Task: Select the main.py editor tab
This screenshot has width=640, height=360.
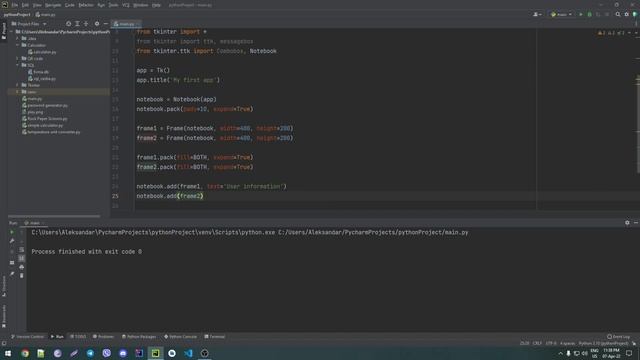Action: (x=127, y=24)
